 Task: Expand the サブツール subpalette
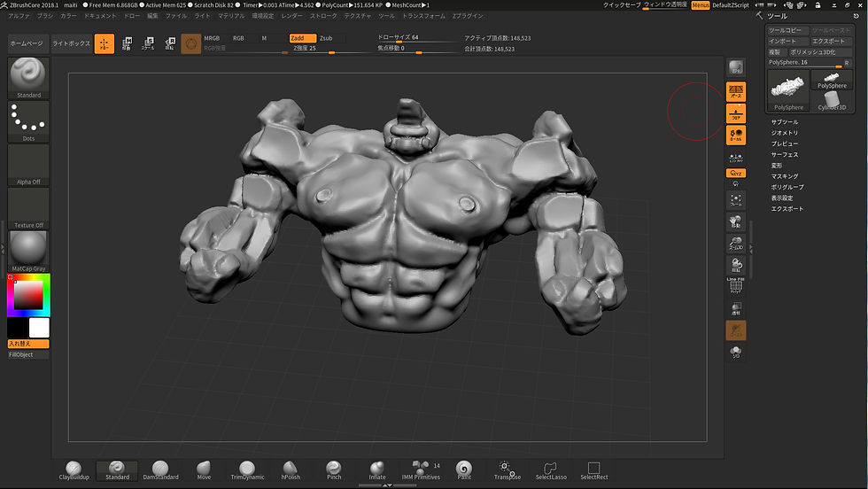[785, 121]
